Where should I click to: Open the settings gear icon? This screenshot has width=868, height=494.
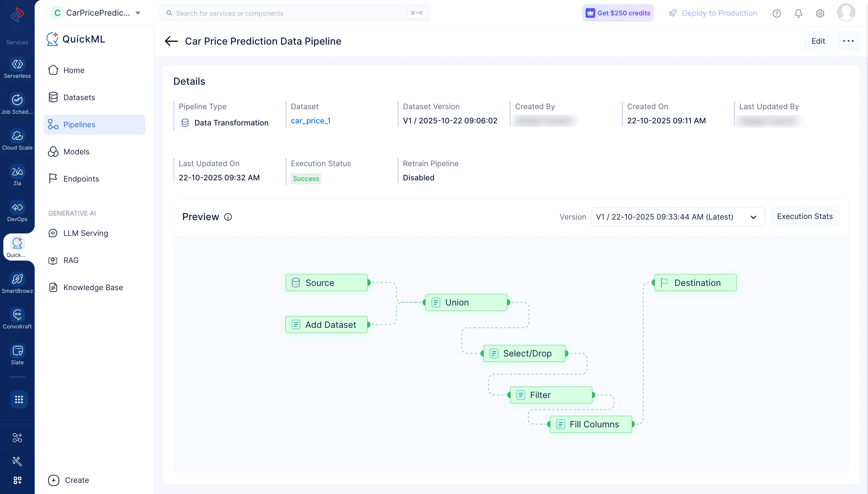[x=820, y=13]
